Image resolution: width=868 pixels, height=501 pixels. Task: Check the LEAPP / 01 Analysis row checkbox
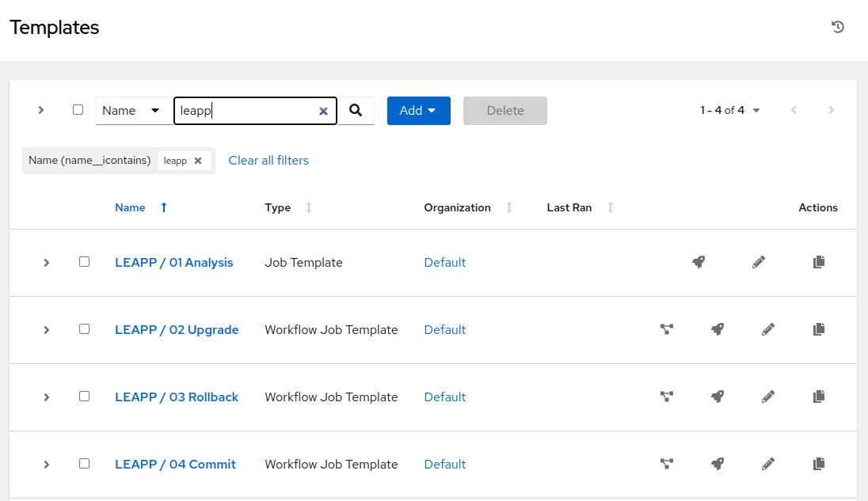click(x=84, y=261)
